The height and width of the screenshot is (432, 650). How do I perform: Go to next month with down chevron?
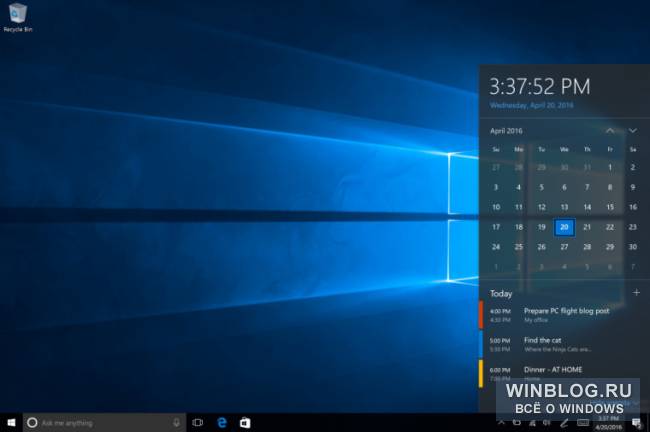pyautogui.click(x=633, y=131)
